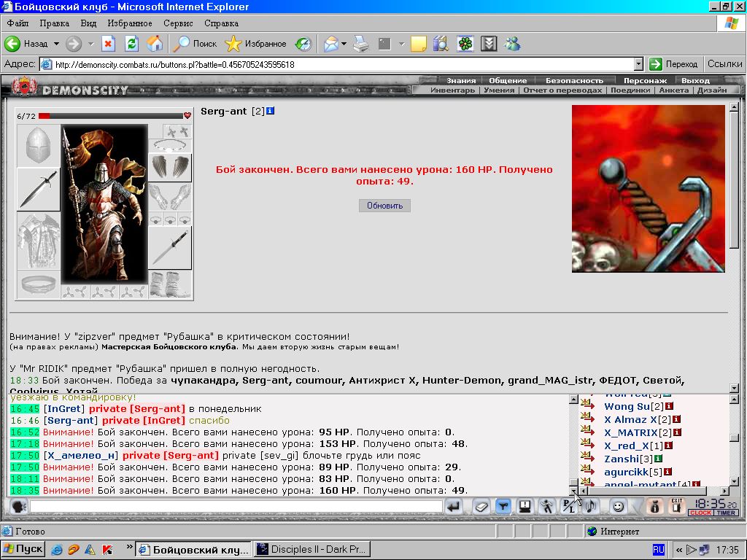Open Serg-ant player info icon

tap(270, 111)
